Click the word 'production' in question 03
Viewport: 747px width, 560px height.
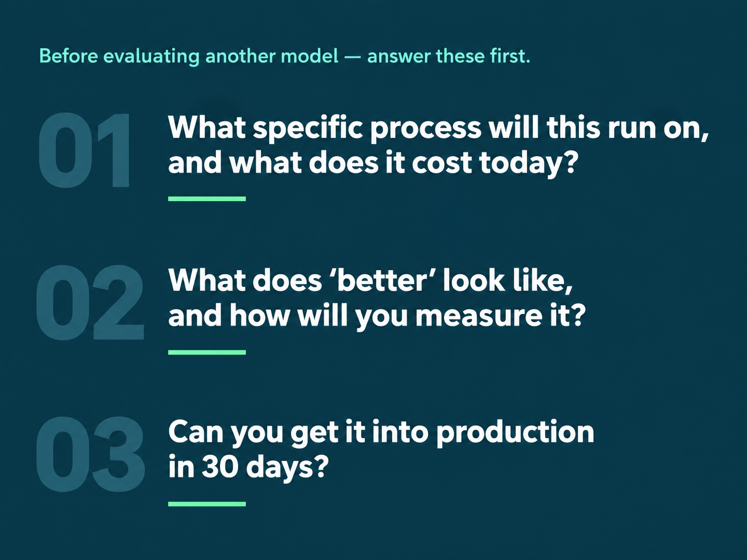pos(515,433)
